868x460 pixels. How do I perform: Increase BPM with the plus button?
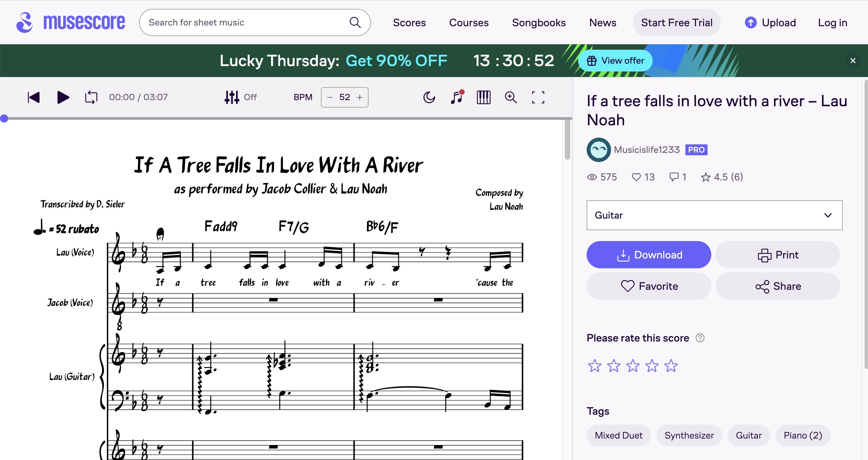(360, 97)
